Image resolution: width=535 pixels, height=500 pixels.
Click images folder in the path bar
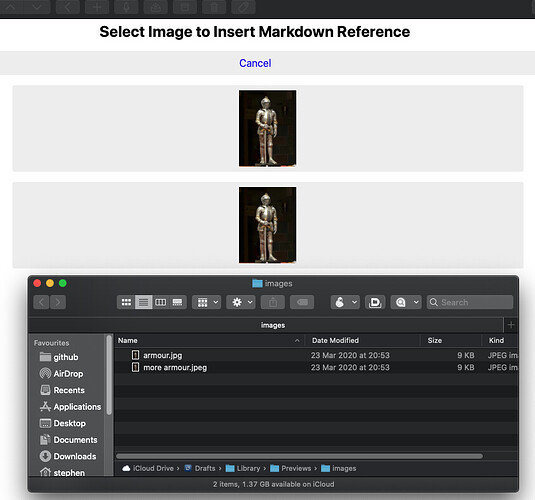[x=339, y=468]
